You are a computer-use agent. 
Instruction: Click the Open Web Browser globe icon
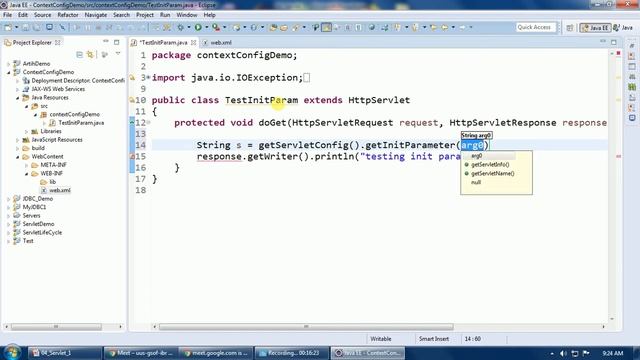(x=371, y=27)
